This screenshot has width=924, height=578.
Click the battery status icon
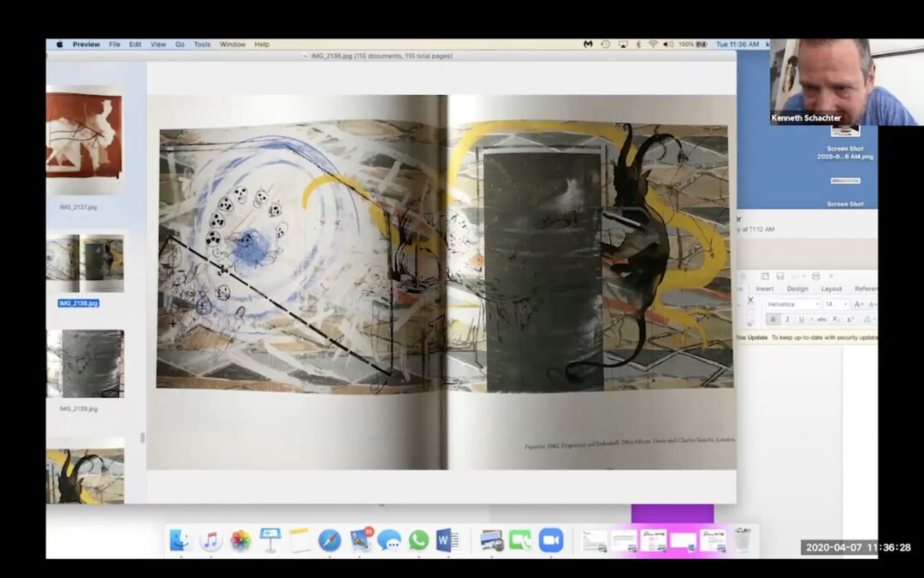point(702,45)
